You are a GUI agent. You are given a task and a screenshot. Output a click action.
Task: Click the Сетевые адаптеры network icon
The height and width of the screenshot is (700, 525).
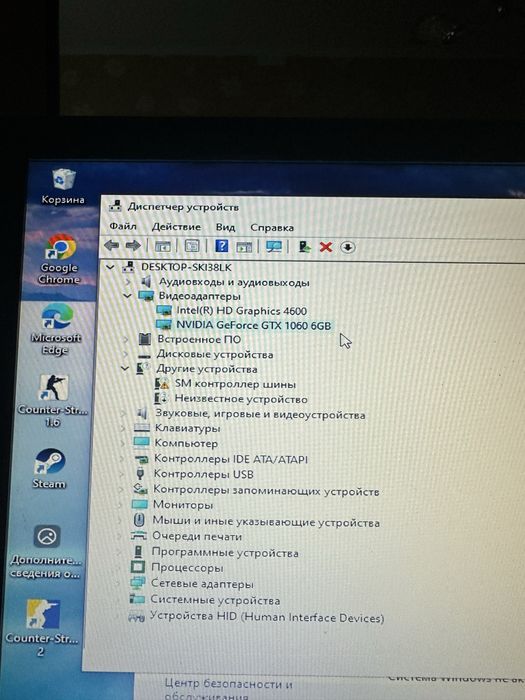138,583
